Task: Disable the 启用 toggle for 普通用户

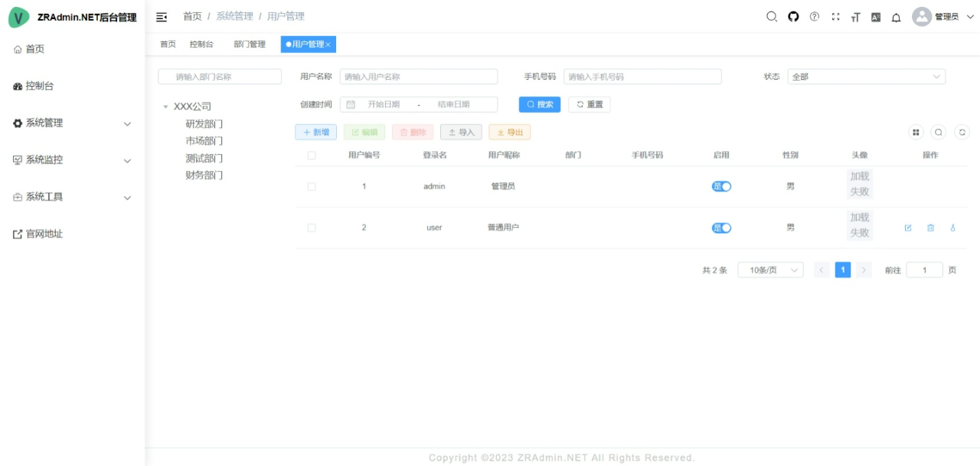Action: point(721,228)
